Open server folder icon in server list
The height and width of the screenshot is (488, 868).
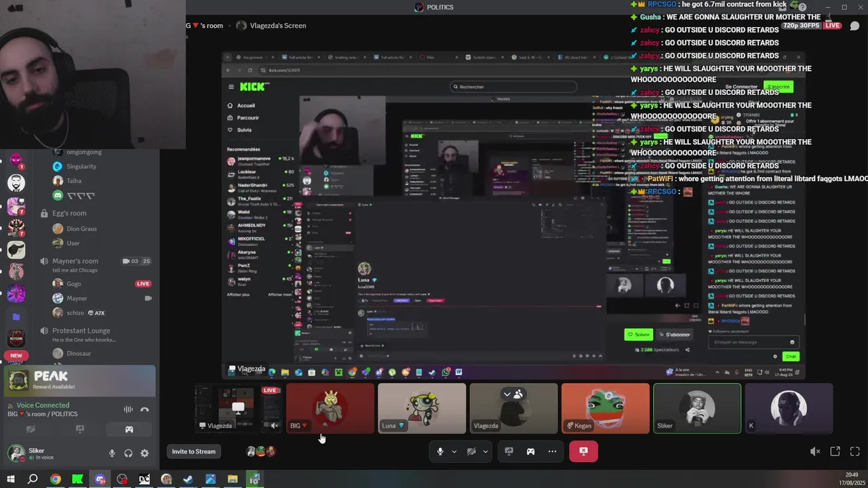point(16,317)
